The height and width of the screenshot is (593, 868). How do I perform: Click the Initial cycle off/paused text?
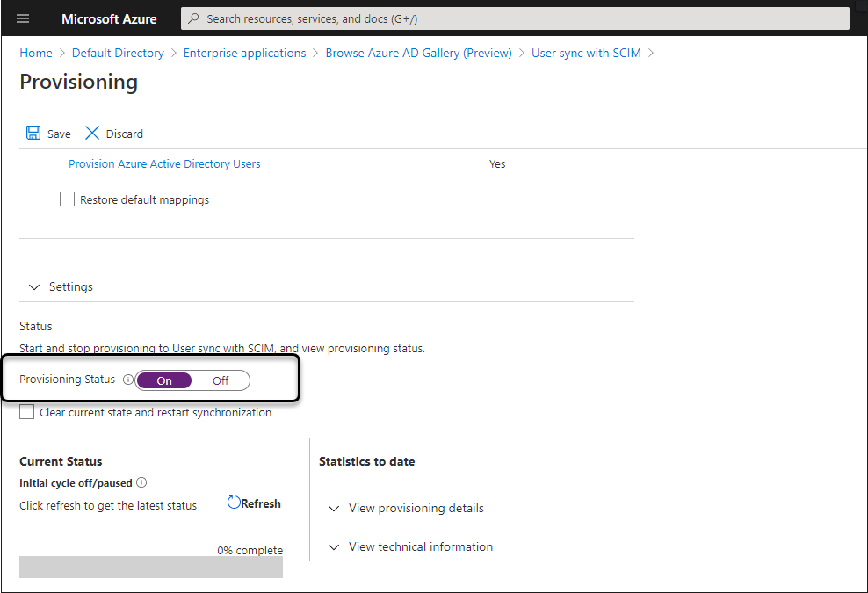point(76,483)
